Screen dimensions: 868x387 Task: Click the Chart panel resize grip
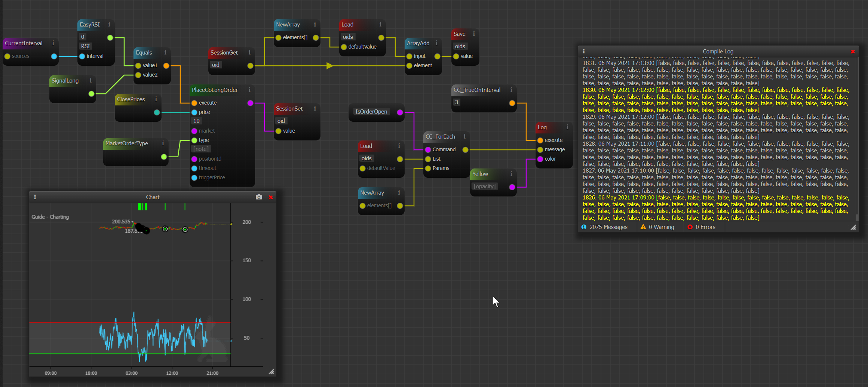(x=272, y=372)
